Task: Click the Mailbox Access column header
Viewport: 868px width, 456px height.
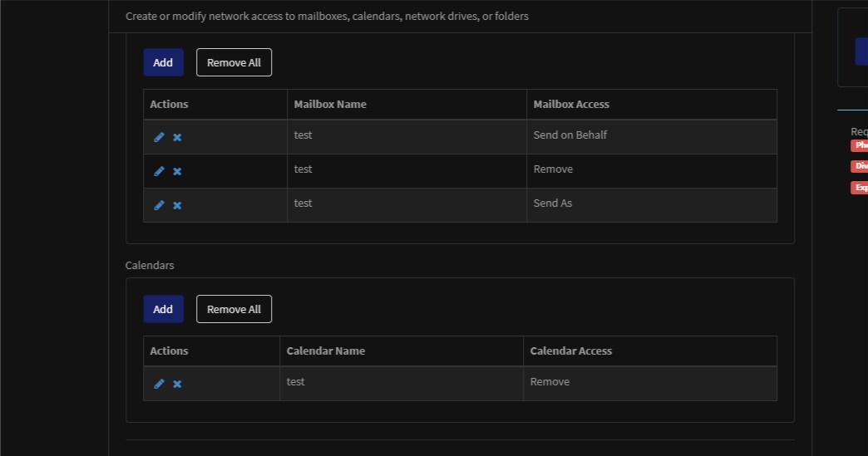Action: 571,105
